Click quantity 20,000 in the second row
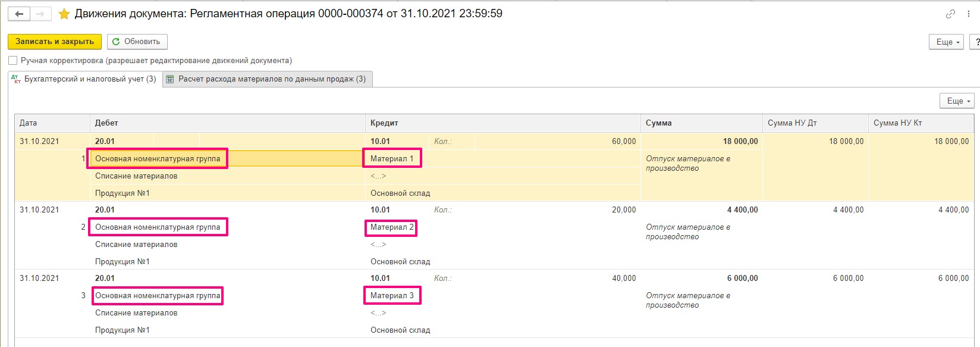Viewport: 980px width, 347px height. [x=624, y=210]
